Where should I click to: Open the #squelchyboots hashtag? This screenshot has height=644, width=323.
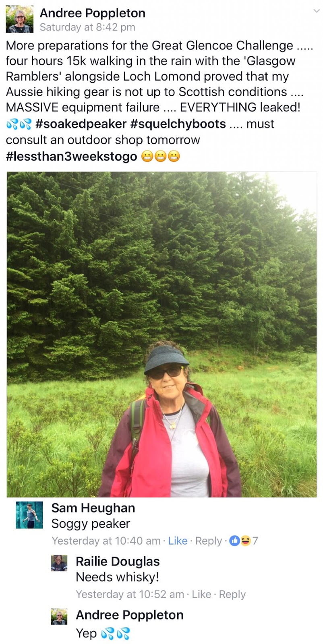click(178, 124)
